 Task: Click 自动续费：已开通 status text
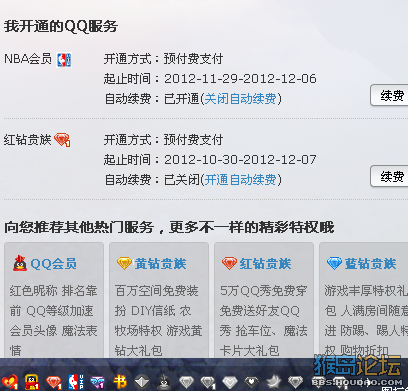[x=152, y=99]
